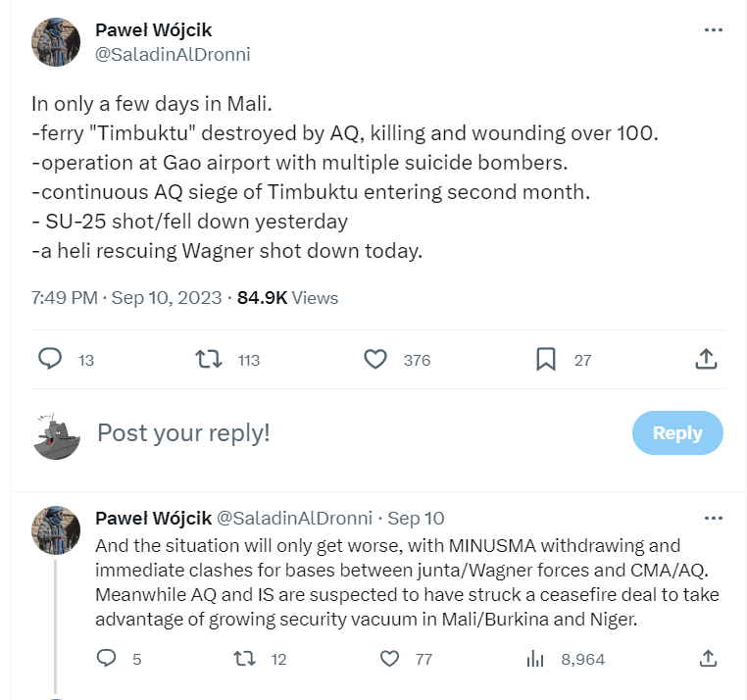Bookmark the main tweet

(546, 360)
